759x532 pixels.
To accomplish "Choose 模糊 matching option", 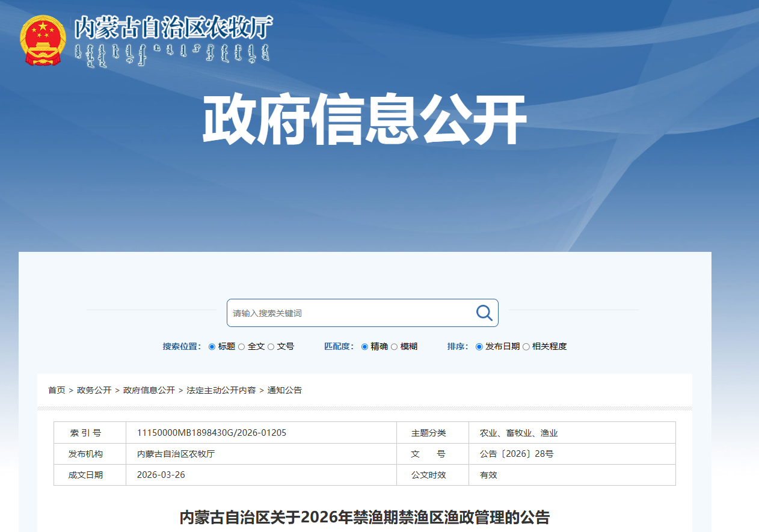I will (x=395, y=347).
